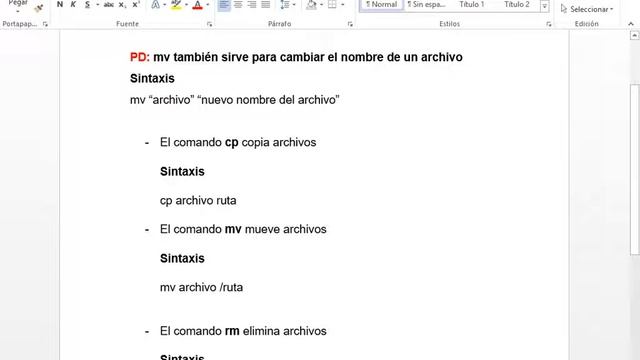Screen dimensions: 640x360
Task: Toggle strikethrough (abc) formatting
Action: click(109, 5)
